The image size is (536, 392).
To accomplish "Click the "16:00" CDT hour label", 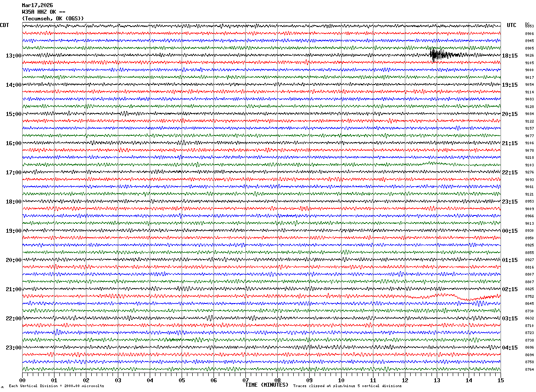I will 13,143.
